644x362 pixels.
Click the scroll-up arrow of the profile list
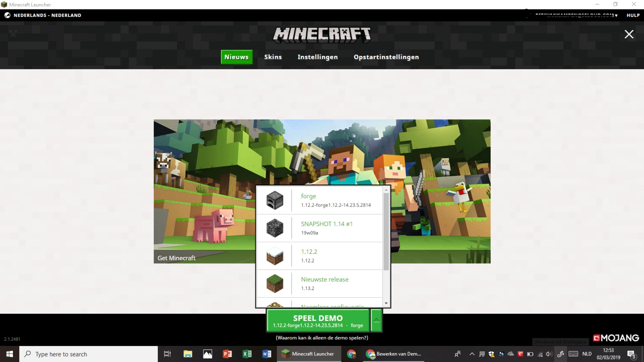click(386, 189)
